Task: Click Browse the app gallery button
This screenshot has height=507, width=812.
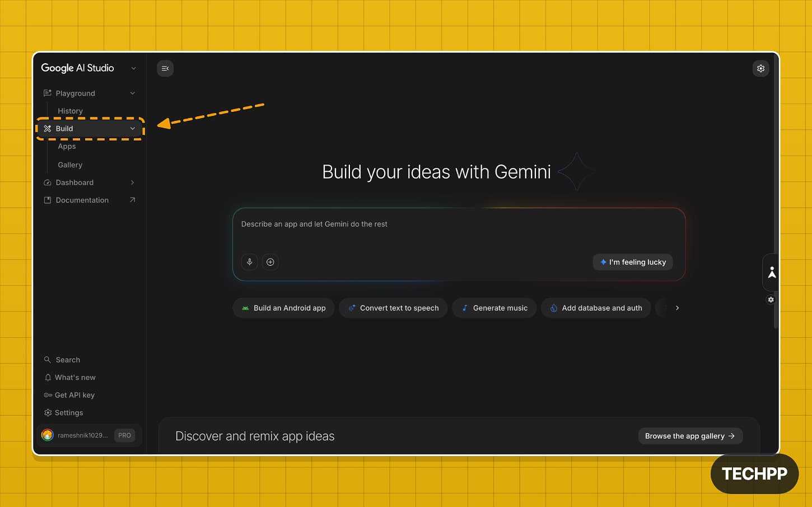Action: 690,436
